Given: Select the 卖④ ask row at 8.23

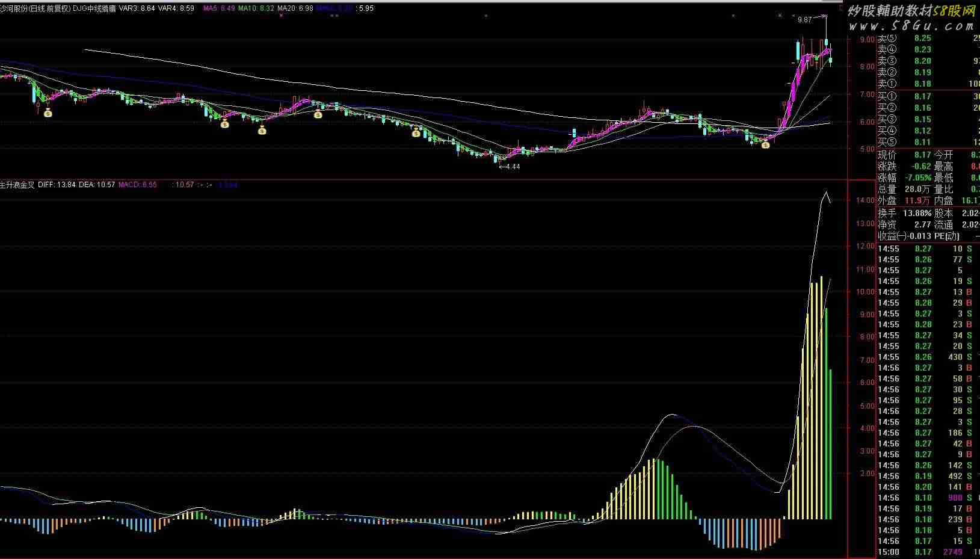Looking at the screenshot, I should tap(928, 50).
